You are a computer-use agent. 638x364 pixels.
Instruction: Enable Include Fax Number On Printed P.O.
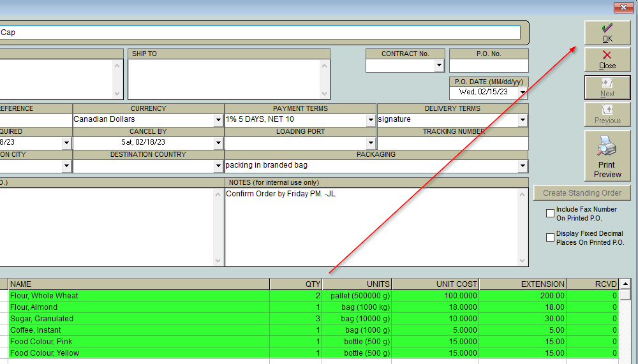click(550, 213)
